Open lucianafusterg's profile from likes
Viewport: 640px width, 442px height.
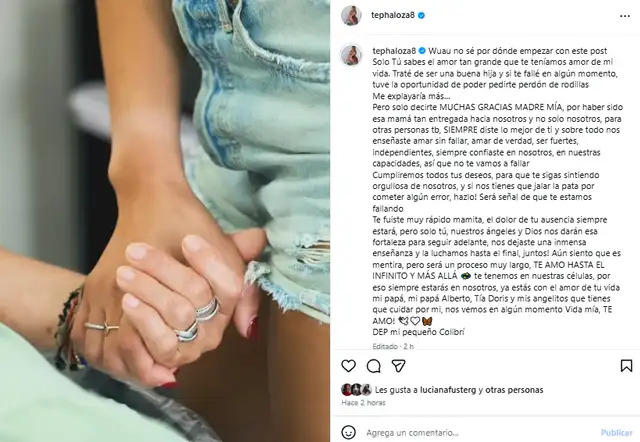(448, 390)
